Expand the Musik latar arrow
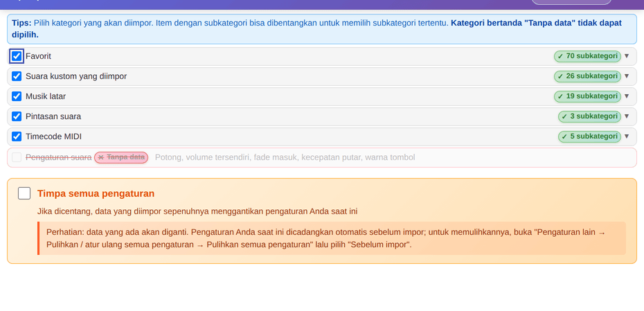Screen dimensions: 644x311 click(x=626, y=96)
